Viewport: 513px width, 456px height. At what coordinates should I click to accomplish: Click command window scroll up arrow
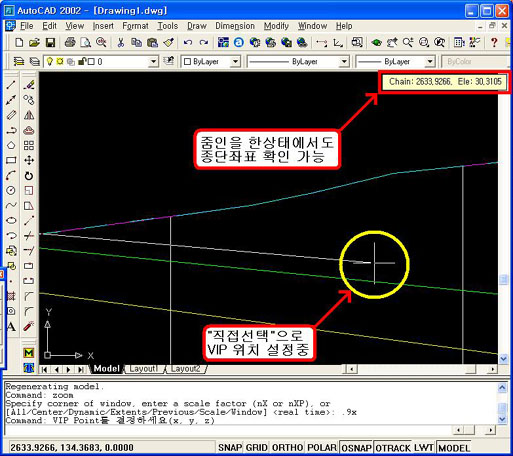502,387
